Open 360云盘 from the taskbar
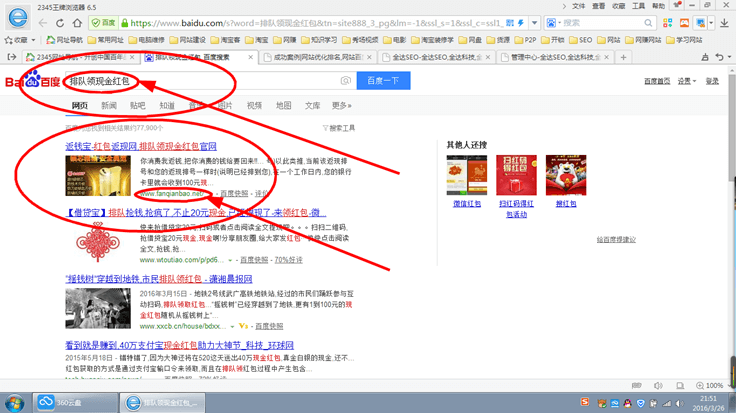Screen dimensions: 736x413 pyautogui.click(x=75, y=403)
